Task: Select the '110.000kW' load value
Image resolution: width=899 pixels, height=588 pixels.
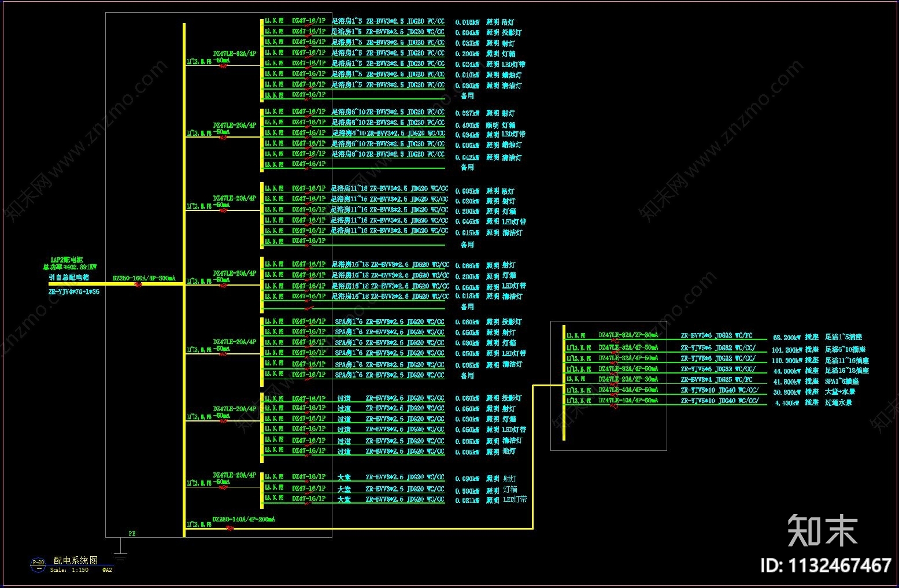Action: point(786,361)
